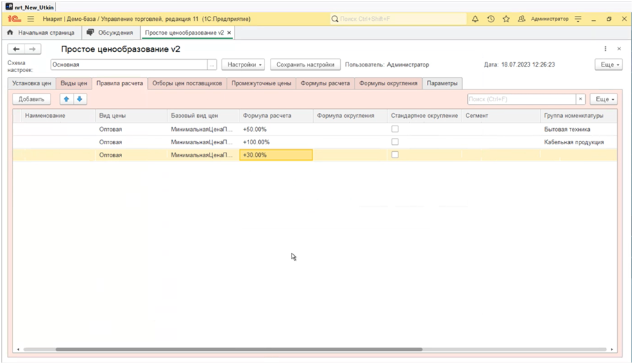The width and height of the screenshot is (633, 364).
Task: Select the +100.00% formula cell
Action: pos(276,142)
